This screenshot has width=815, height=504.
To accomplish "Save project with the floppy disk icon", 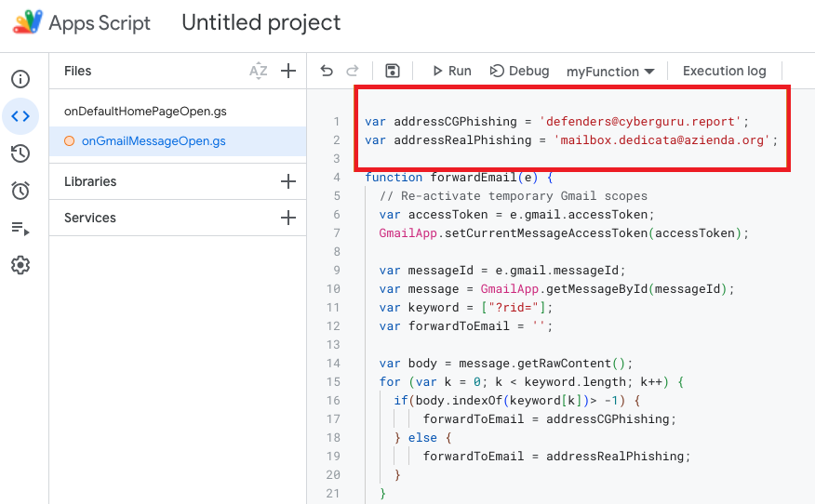I will pos(393,71).
